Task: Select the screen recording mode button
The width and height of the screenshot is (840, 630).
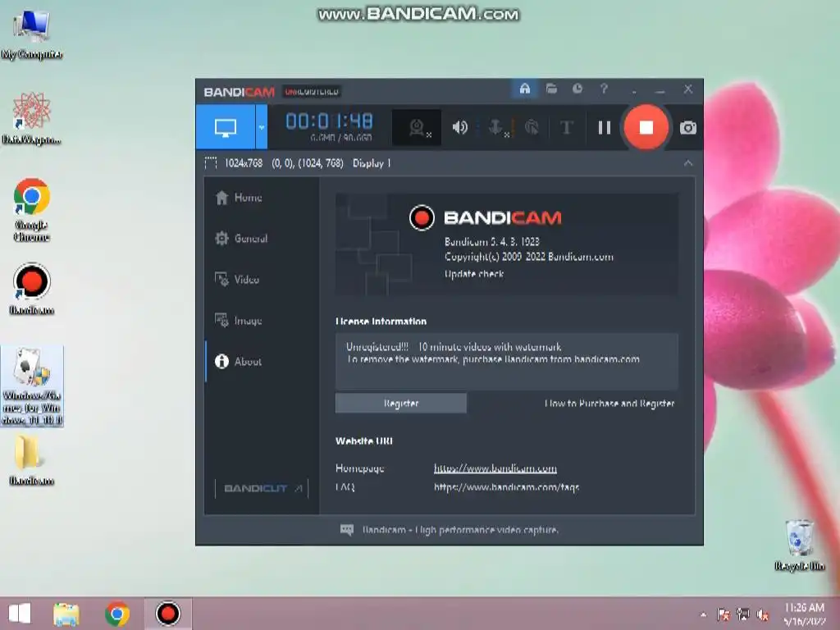Action: 226,127
